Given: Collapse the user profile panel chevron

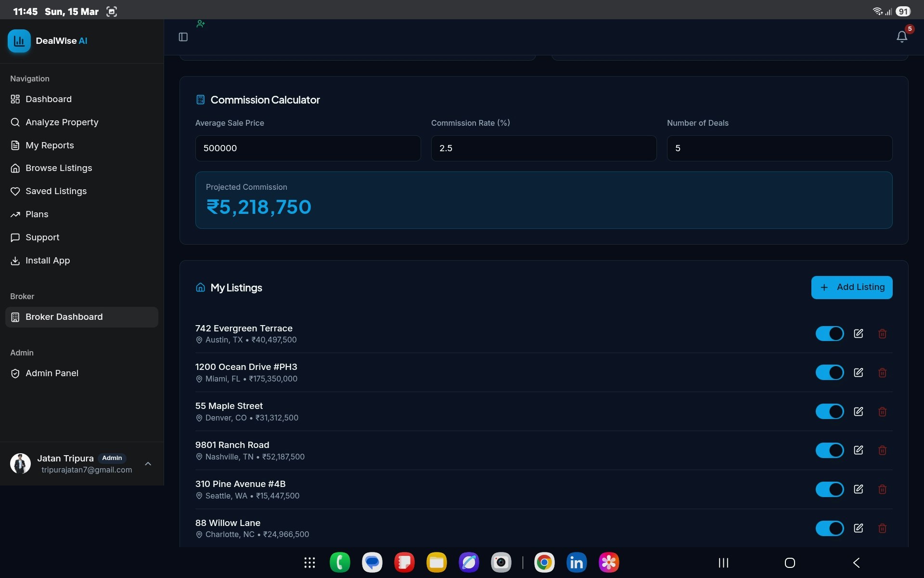Looking at the screenshot, I should [x=148, y=464].
